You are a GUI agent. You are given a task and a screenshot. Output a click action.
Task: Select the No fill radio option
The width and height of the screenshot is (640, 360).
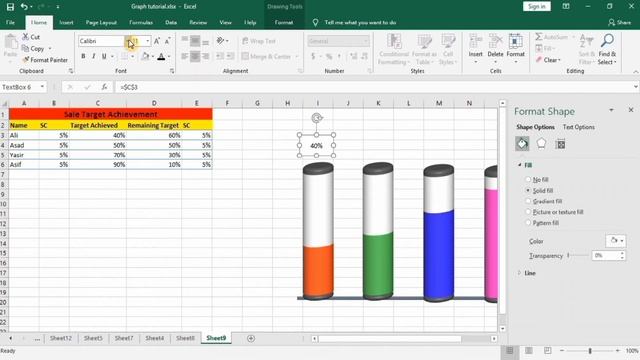(528, 179)
